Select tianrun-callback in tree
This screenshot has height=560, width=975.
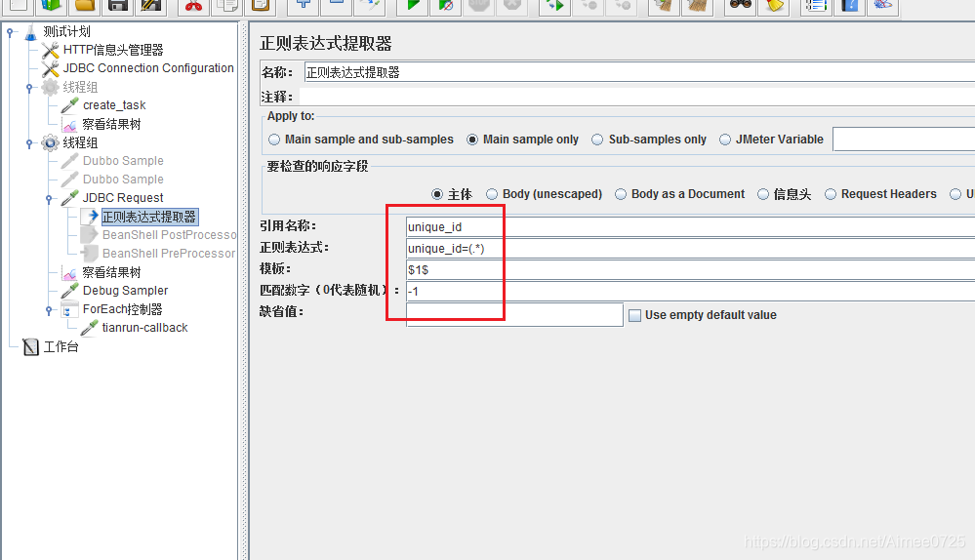coord(144,328)
